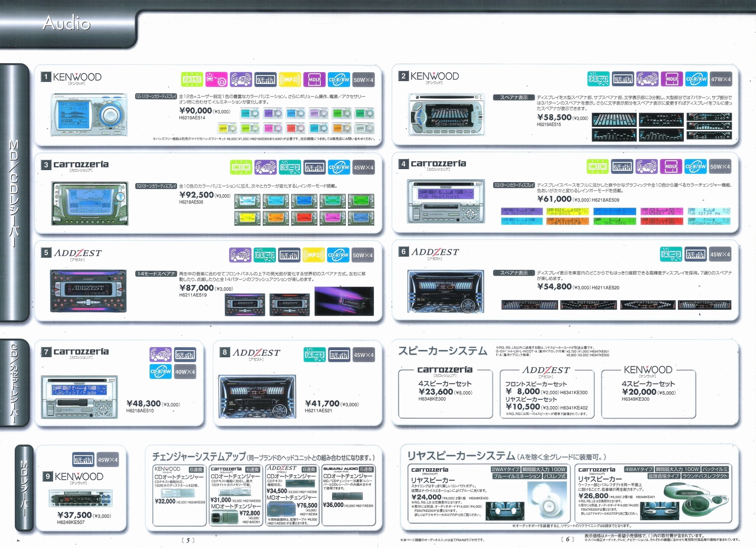Open the MD/CDレシーバー side tab
The image size is (756, 548).
(x=15, y=192)
